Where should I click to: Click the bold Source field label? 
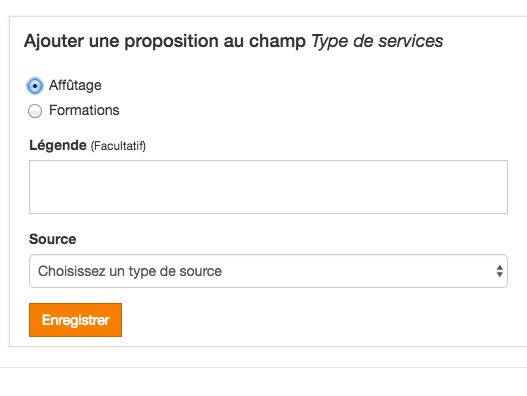(x=53, y=239)
